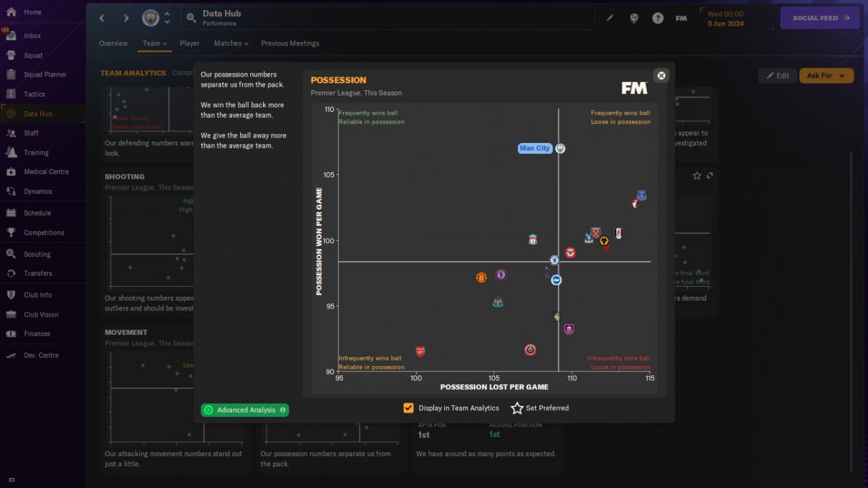Close the Possession chart dialog
868x488 pixels.
point(661,75)
